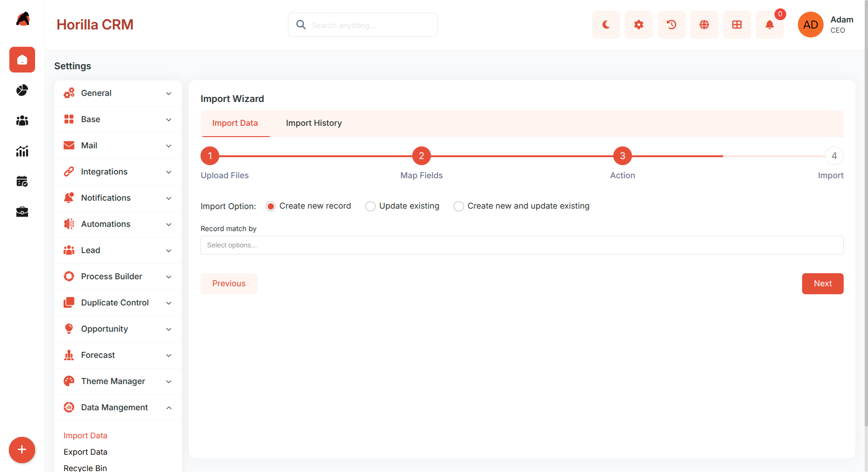868x472 pixels.
Task: Click the Next button
Action: click(x=823, y=283)
